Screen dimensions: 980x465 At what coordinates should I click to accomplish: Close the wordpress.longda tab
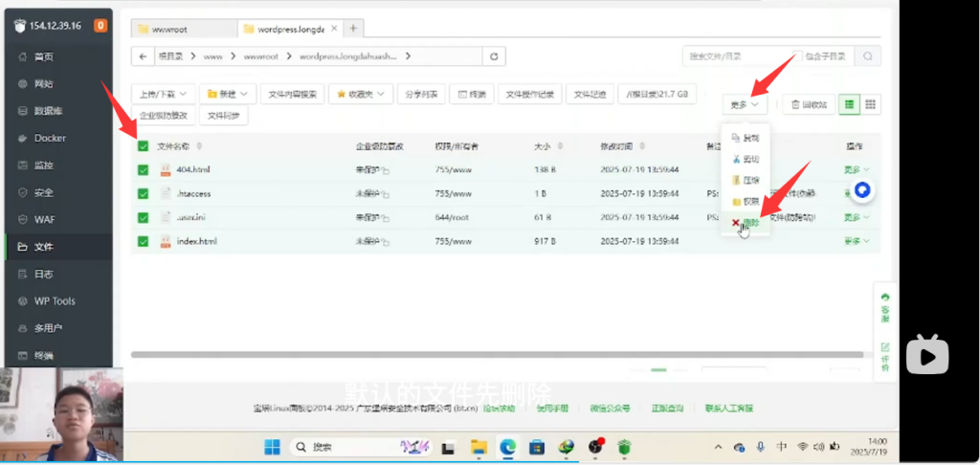pyautogui.click(x=334, y=28)
